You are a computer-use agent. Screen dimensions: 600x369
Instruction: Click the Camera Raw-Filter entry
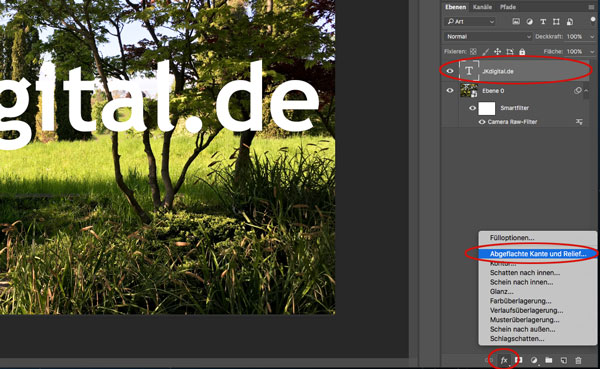(x=512, y=122)
